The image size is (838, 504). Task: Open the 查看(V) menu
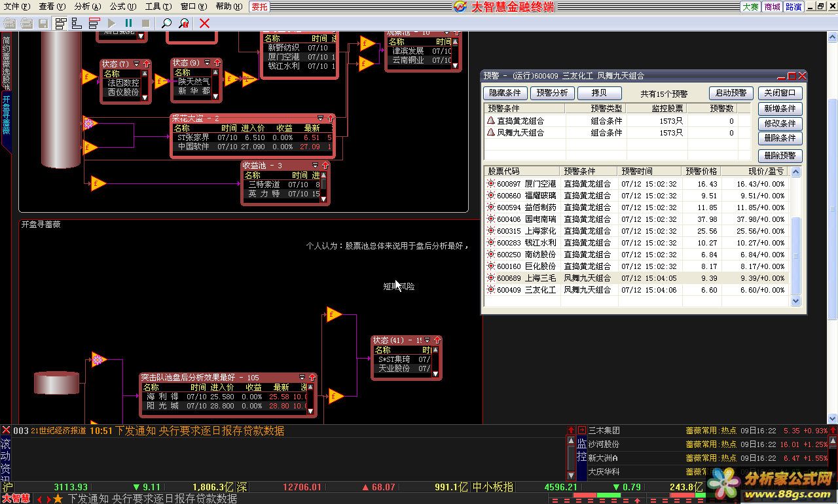52,7
